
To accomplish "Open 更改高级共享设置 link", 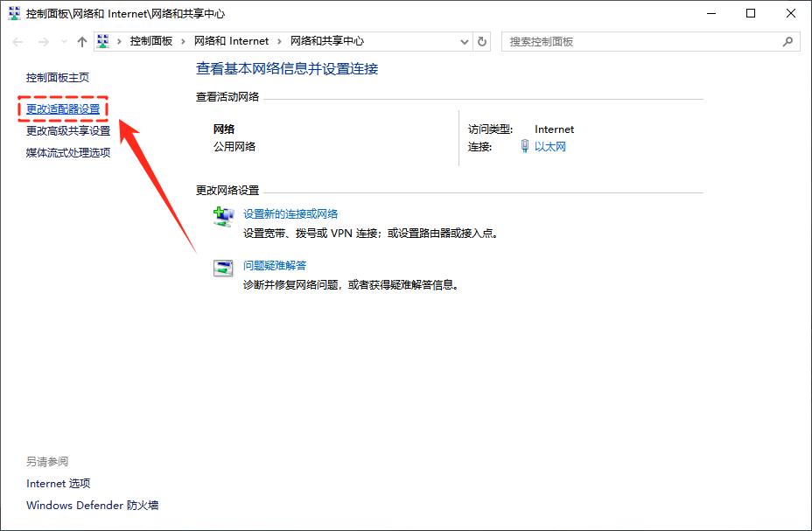I will 68,131.
